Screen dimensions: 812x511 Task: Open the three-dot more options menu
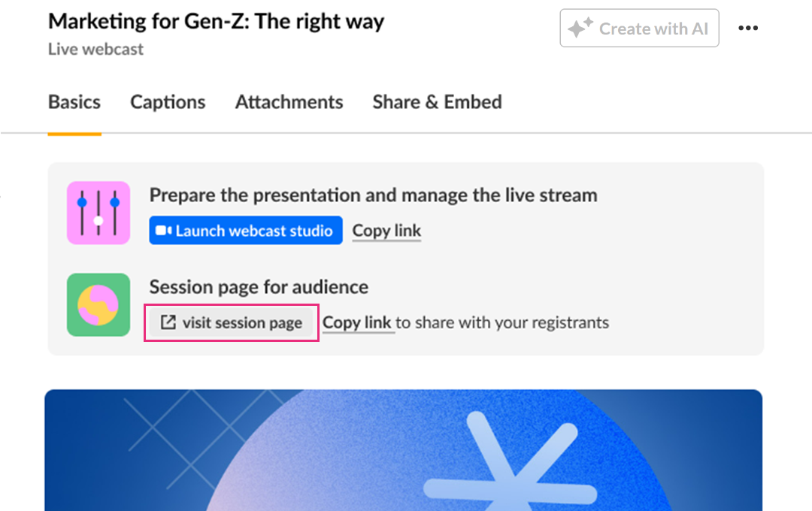pyautogui.click(x=748, y=28)
